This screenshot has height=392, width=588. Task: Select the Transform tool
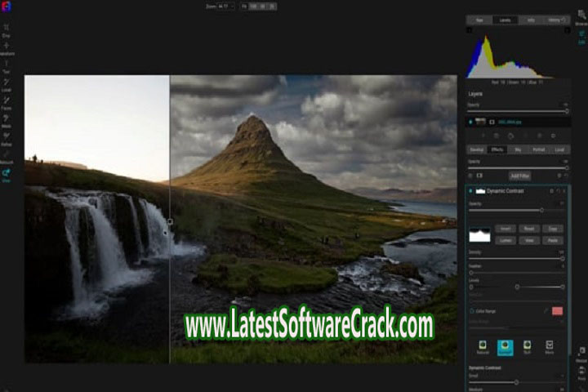pyautogui.click(x=7, y=48)
